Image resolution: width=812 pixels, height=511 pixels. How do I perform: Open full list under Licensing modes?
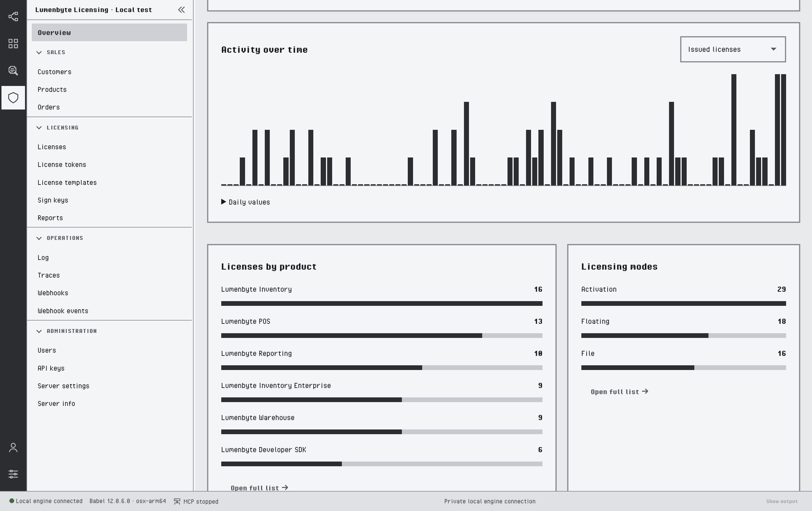click(620, 391)
